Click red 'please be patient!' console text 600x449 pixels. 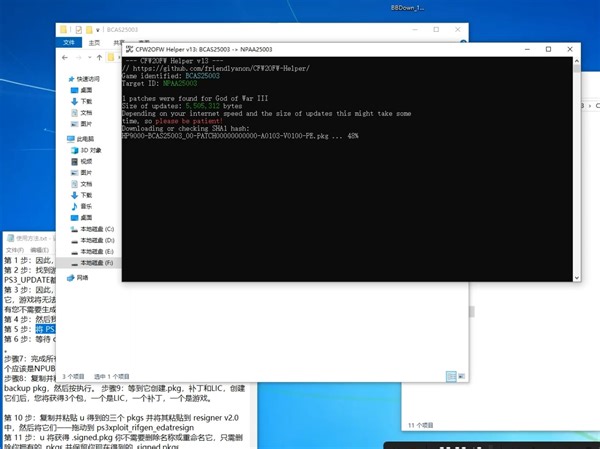point(189,121)
